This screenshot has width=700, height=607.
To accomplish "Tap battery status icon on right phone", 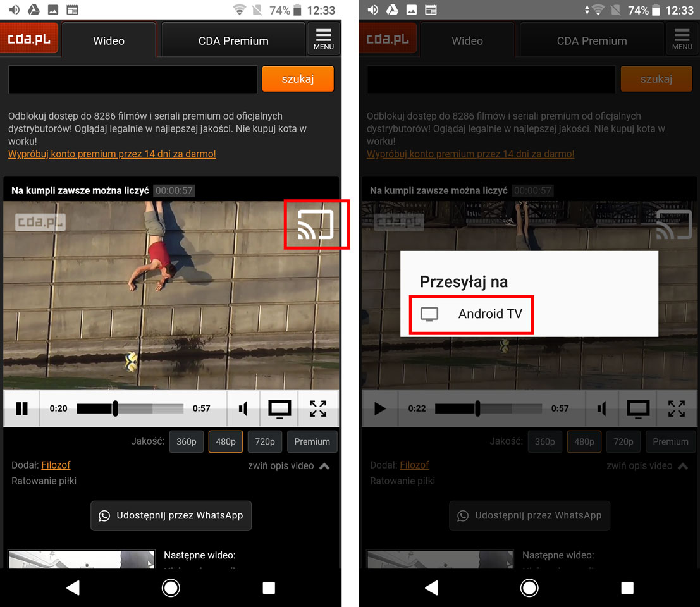I will [x=656, y=10].
